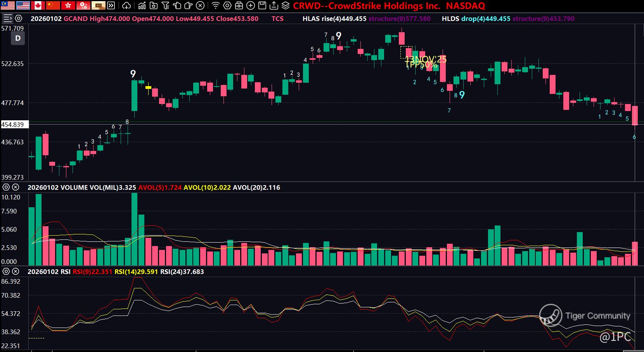Open the filter list icon

click(165, 5)
